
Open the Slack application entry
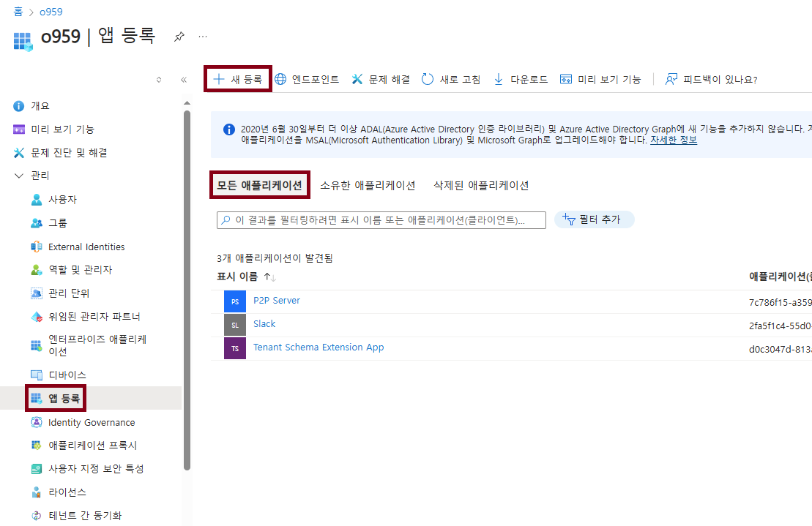point(264,323)
